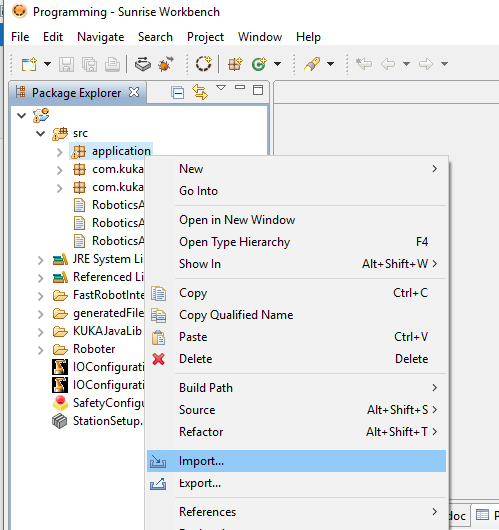
Task: Choose Copy in the context menu
Action: point(296,293)
